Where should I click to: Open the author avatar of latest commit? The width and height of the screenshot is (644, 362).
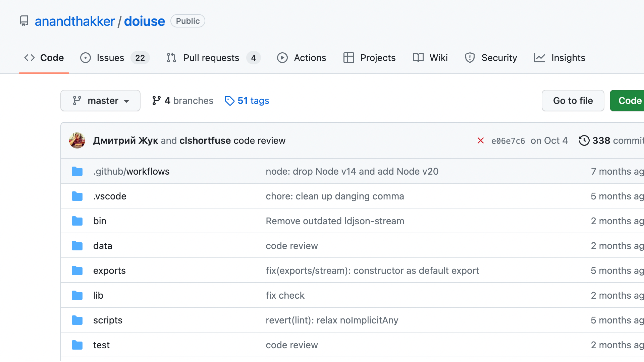(77, 140)
